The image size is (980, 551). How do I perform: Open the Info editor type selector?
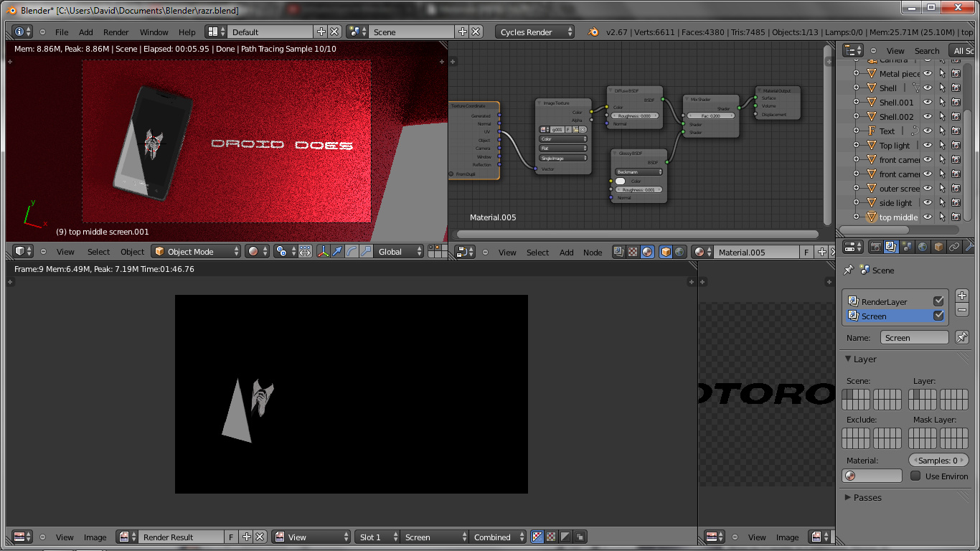coord(23,32)
